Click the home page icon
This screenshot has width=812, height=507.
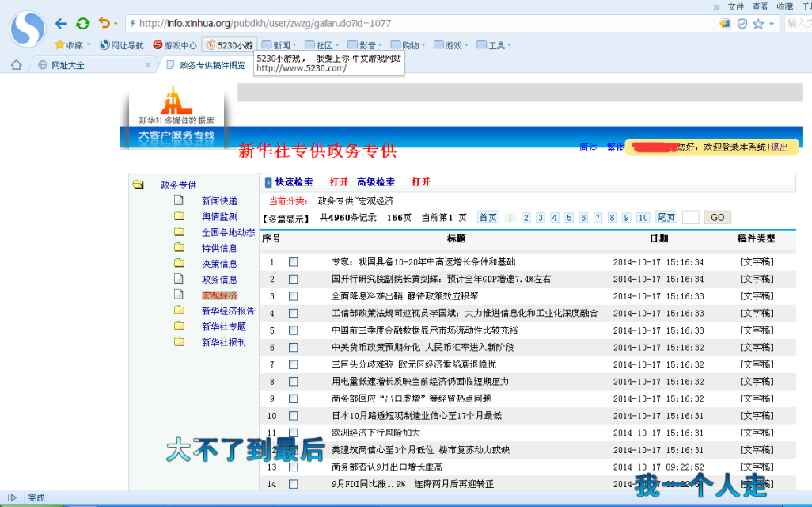coord(17,65)
